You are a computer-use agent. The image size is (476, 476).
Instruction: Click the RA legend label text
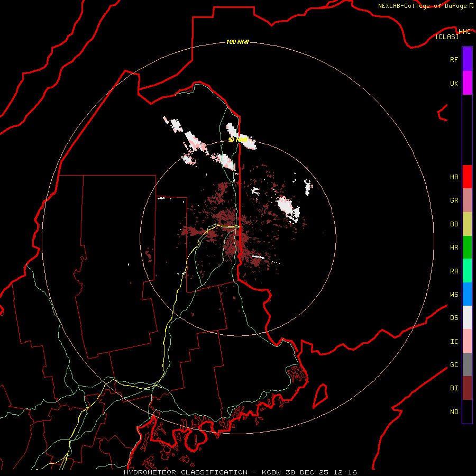(454, 271)
